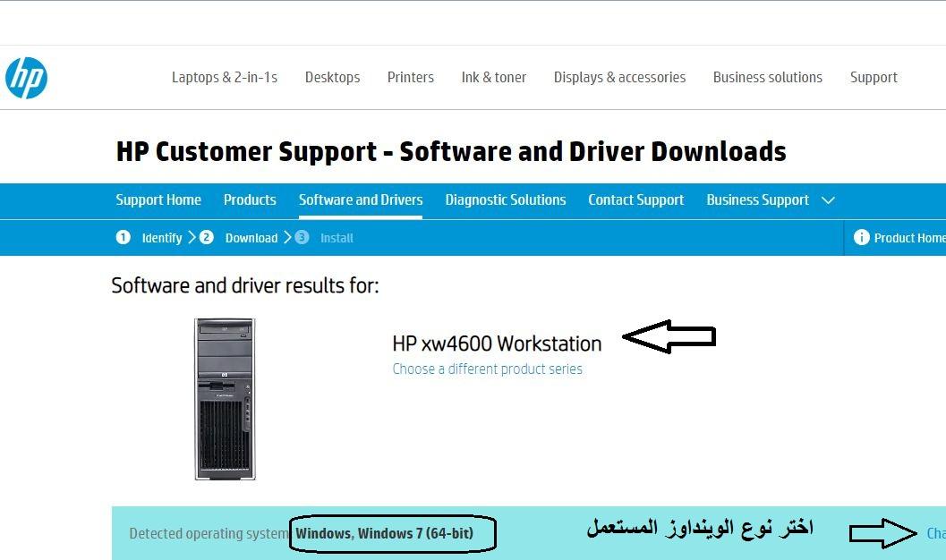Open the Printers menu
Image resolution: width=946 pixels, height=560 pixels.
pyautogui.click(x=410, y=77)
